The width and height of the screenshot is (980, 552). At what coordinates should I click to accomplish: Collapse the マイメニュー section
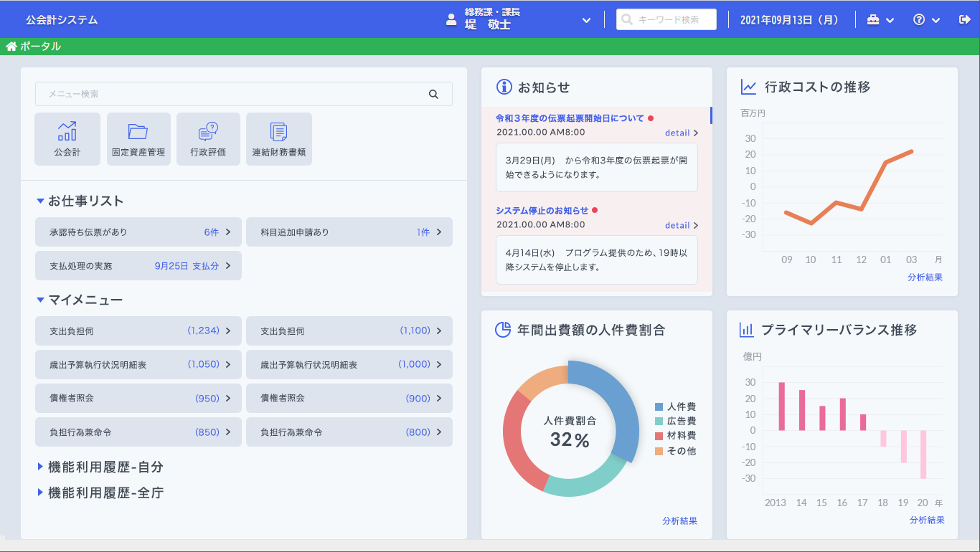(41, 300)
